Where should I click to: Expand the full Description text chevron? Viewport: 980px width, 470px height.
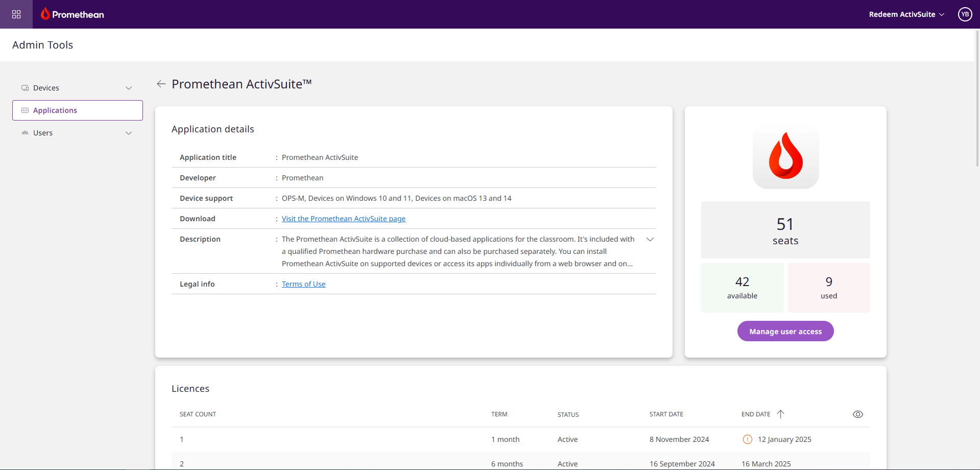650,239
